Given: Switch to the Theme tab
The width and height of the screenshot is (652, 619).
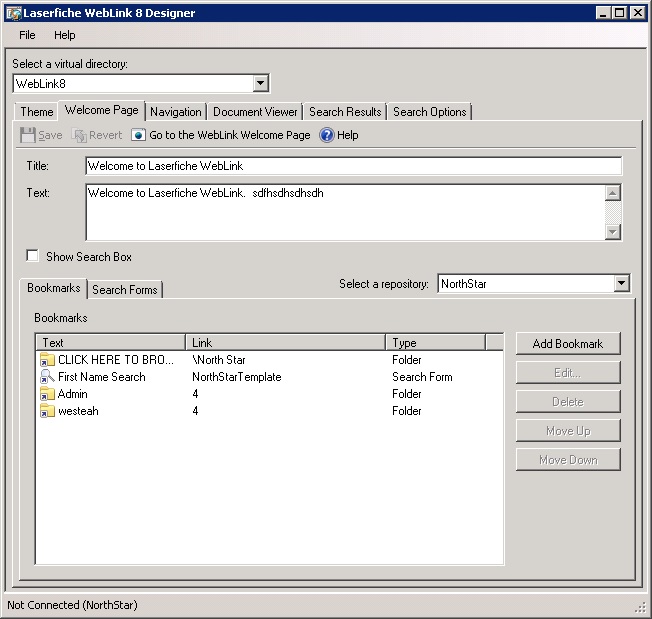Looking at the screenshot, I should [x=37, y=112].
